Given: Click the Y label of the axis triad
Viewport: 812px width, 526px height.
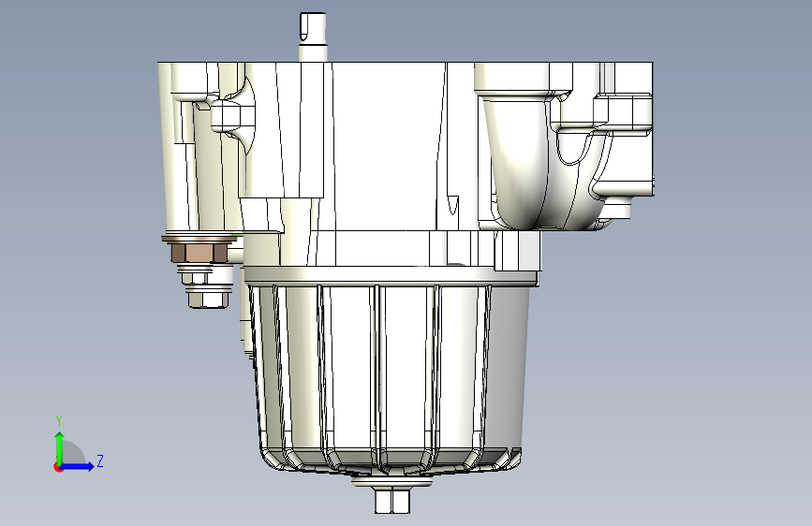Looking at the screenshot, I should tap(59, 421).
